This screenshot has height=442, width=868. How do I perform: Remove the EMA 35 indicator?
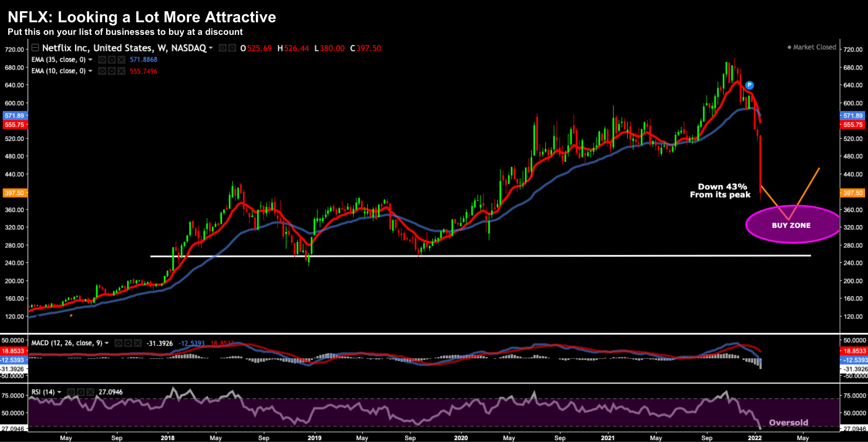121,60
